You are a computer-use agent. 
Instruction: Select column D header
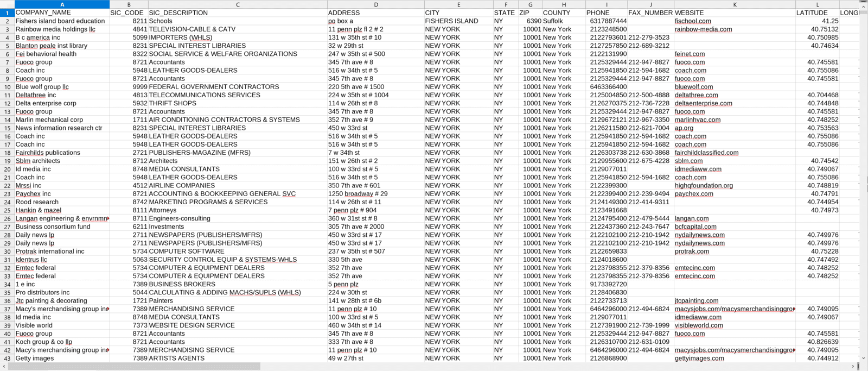pyautogui.click(x=376, y=4)
